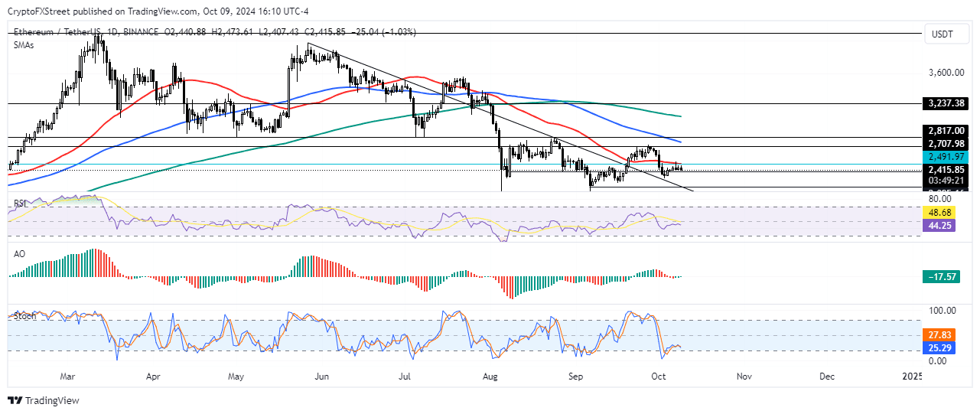This screenshot has height=414, width=980.
Task: Click the TradingView logo at bottom left
Action: (x=43, y=400)
